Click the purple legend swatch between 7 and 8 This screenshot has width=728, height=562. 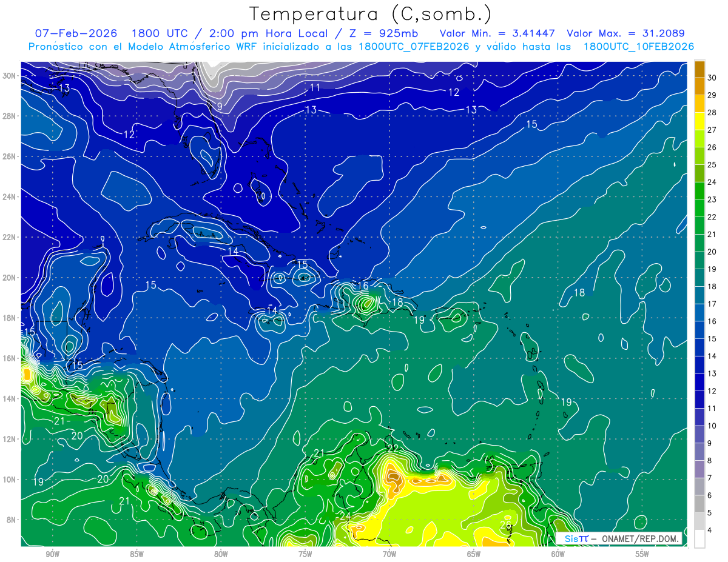[x=699, y=469]
